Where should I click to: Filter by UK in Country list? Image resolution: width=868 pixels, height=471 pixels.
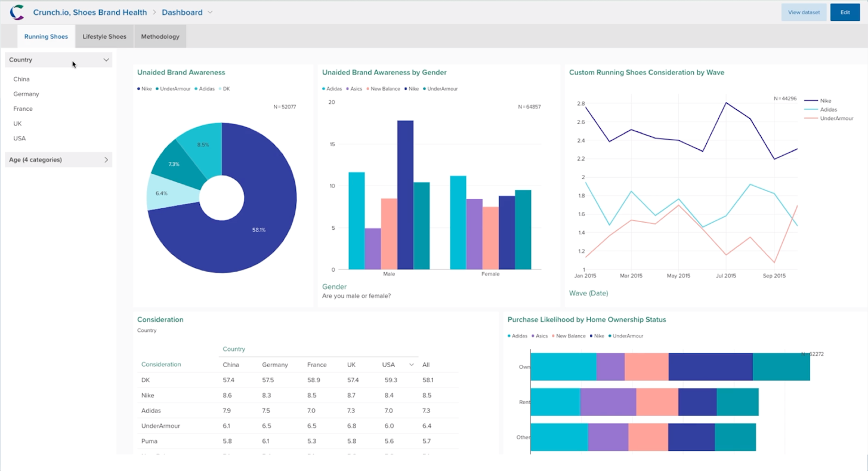[x=17, y=124]
